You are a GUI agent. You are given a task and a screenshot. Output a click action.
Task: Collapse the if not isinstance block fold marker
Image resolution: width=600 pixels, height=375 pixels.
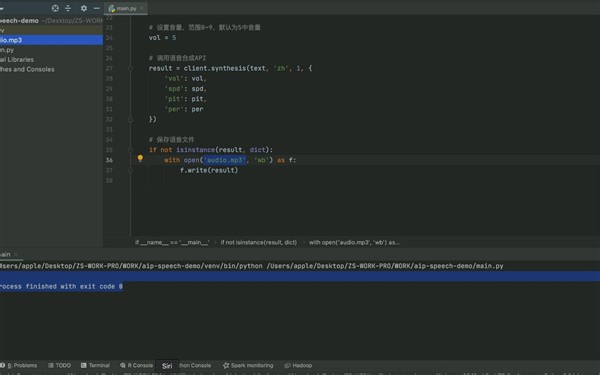(x=130, y=150)
